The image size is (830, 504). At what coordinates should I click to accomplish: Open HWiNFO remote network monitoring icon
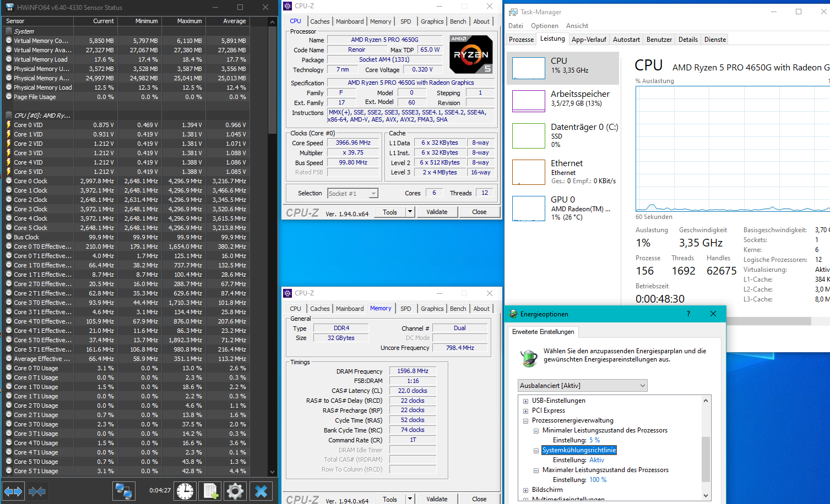(124, 491)
